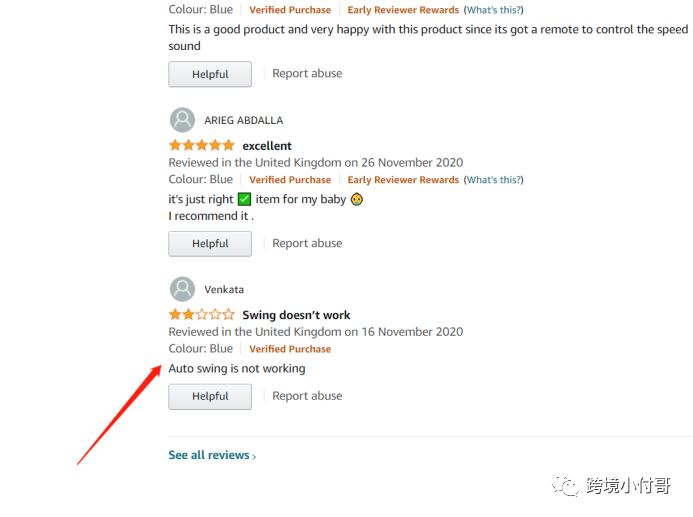The height and width of the screenshot is (517, 693).
Task: Open What's this? link in ARIEG's review
Action: (x=493, y=180)
